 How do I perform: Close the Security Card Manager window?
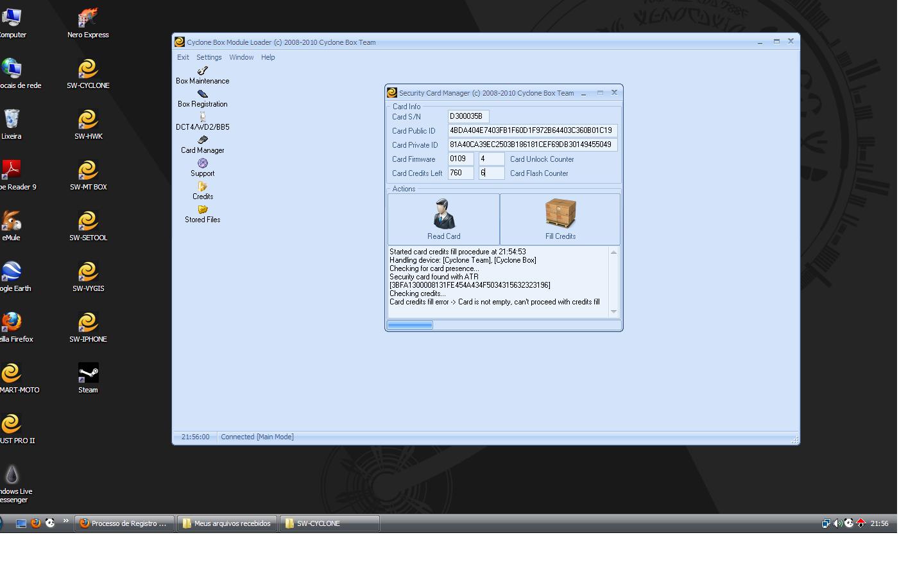(x=614, y=92)
